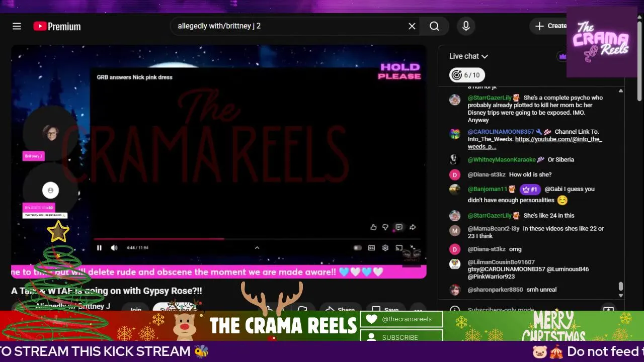This screenshot has width=644, height=362.
Task: Clear the search box text
Action: coord(412,26)
